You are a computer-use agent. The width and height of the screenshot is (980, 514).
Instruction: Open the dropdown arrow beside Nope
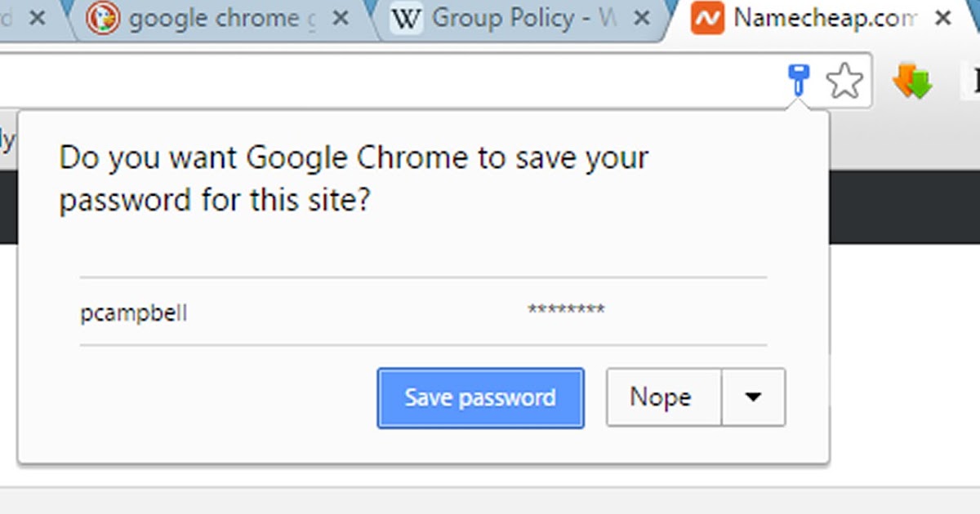752,397
